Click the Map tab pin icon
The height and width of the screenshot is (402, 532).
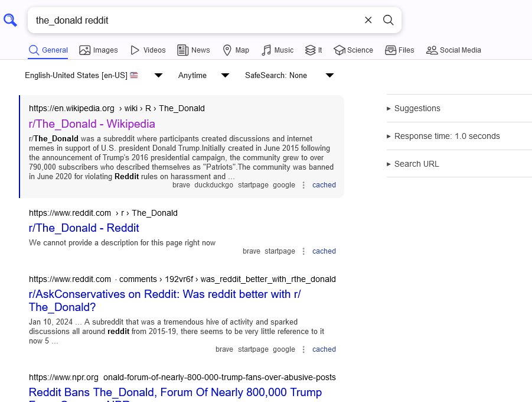(227, 50)
